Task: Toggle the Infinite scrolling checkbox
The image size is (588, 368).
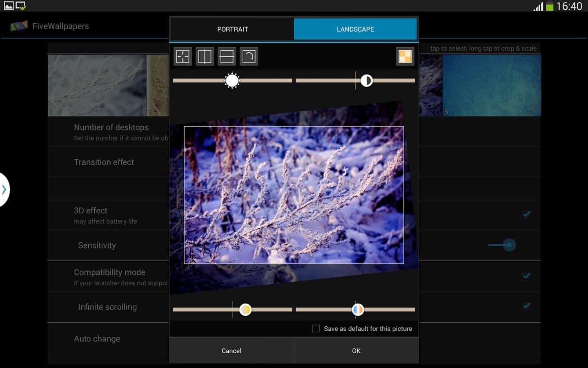Action: click(x=526, y=306)
